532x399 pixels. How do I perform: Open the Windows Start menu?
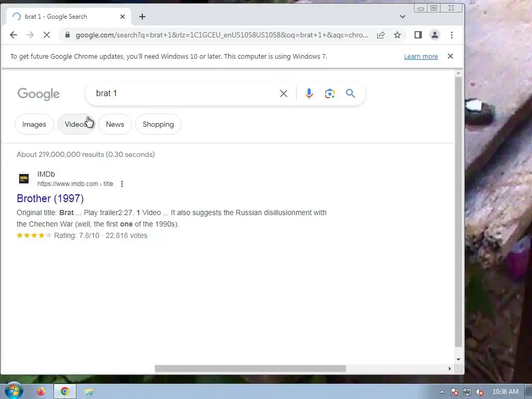pos(14,391)
